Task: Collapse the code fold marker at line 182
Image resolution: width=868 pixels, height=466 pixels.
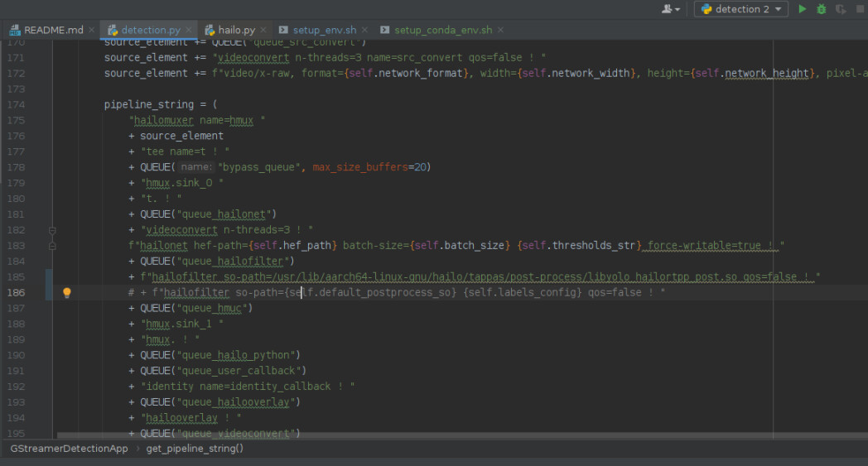Action: coord(52,230)
